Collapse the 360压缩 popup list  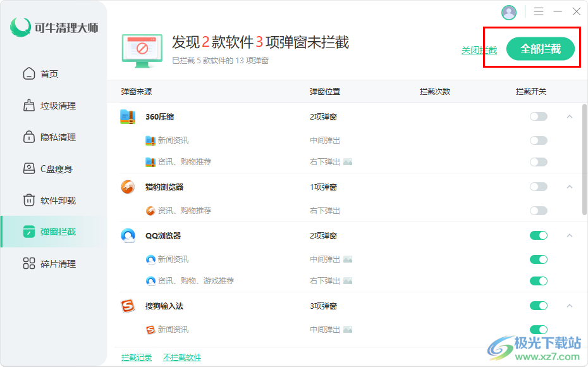[x=569, y=116]
